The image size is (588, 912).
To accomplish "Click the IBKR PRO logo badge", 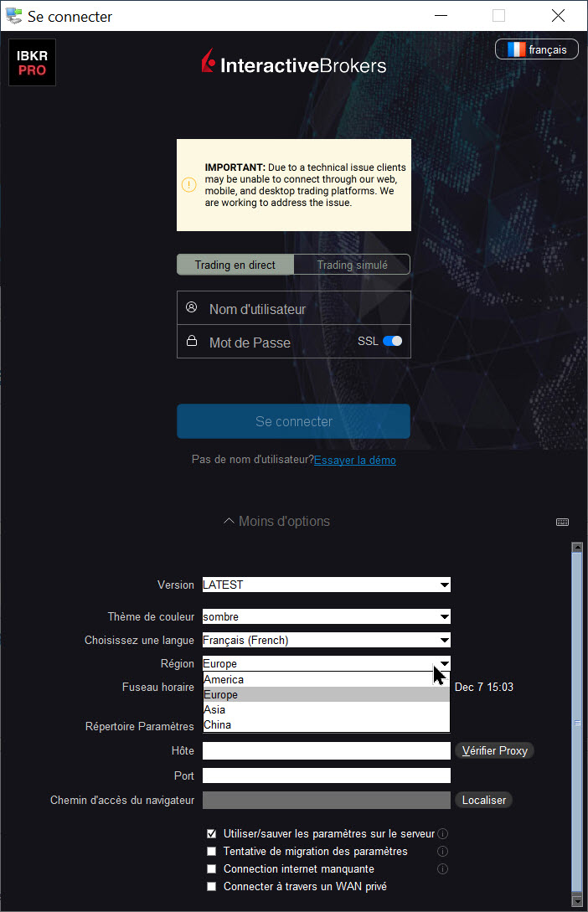I will [32, 62].
